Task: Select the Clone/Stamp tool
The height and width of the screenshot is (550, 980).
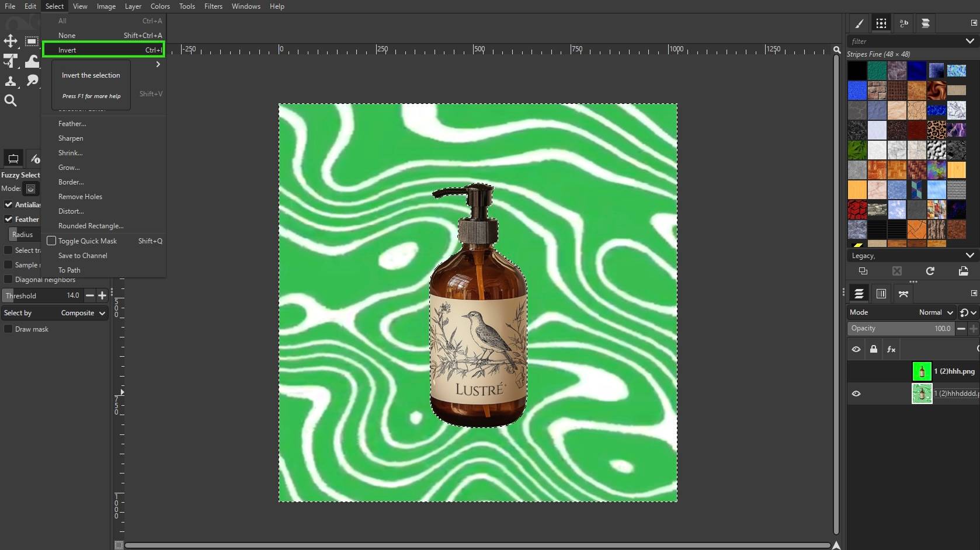Action: [x=11, y=81]
